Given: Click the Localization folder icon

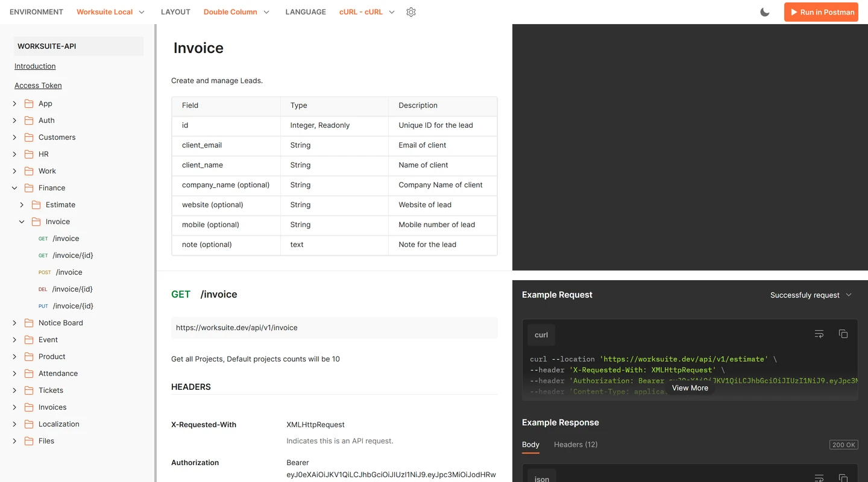Looking at the screenshot, I should pos(29,424).
